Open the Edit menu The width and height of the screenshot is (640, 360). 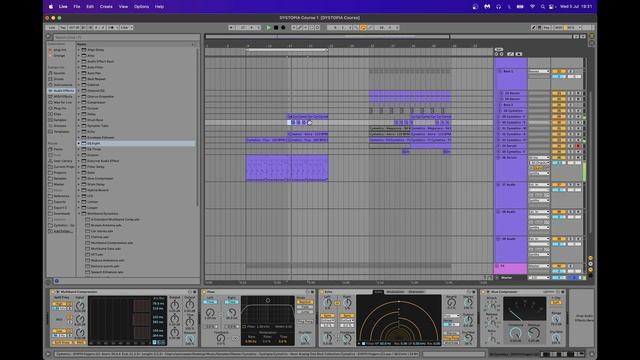coord(90,7)
